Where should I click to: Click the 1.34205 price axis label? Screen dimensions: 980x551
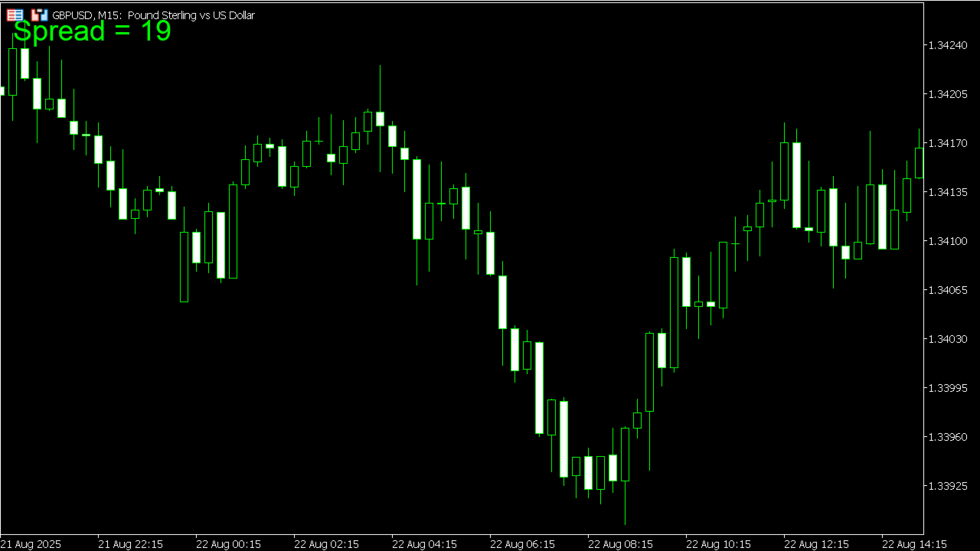948,94
